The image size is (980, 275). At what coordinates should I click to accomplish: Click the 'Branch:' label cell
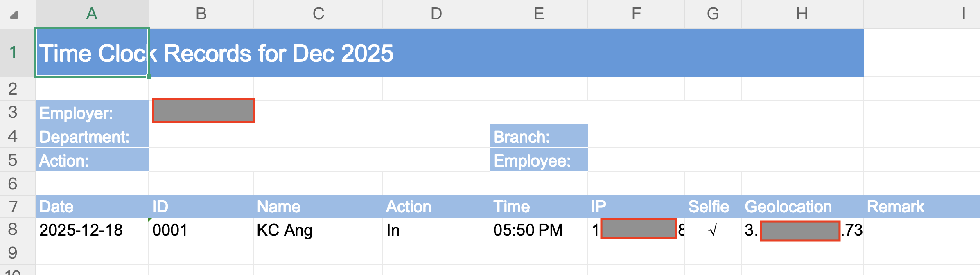tap(538, 136)
